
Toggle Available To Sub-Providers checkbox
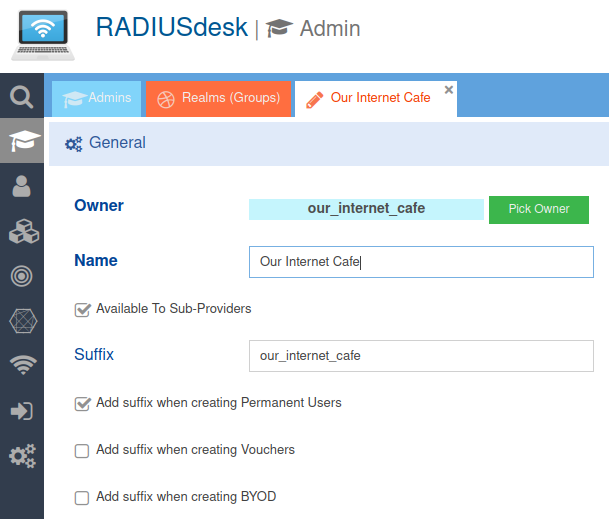(83, 310)
